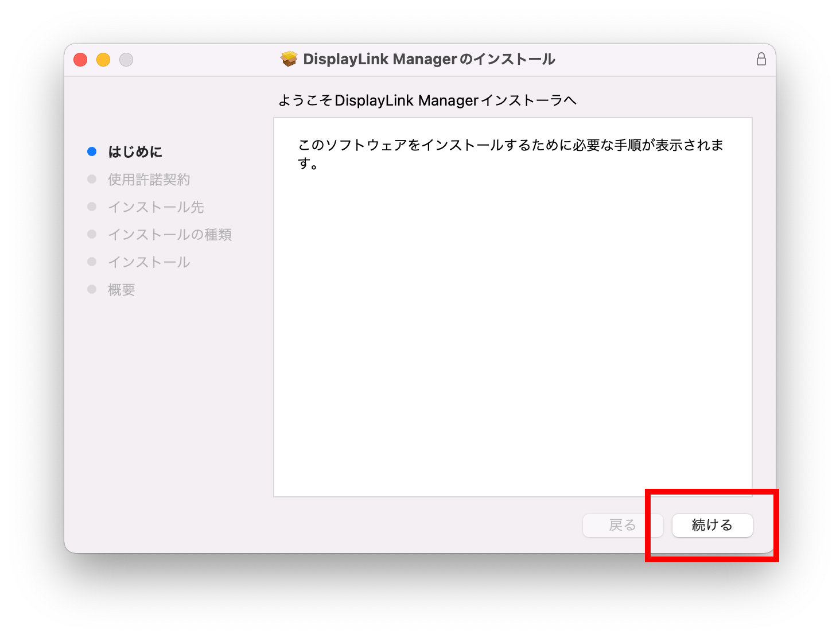Select the 使用許諾契約 step
This screenshot has width=840, height=638.
tap(149, 179)
